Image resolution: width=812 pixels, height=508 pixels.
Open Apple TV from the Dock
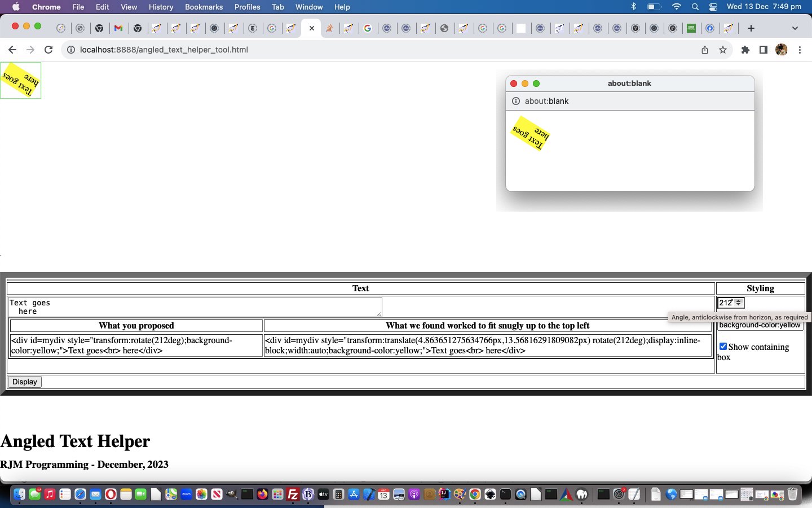[x=323, y=494]
